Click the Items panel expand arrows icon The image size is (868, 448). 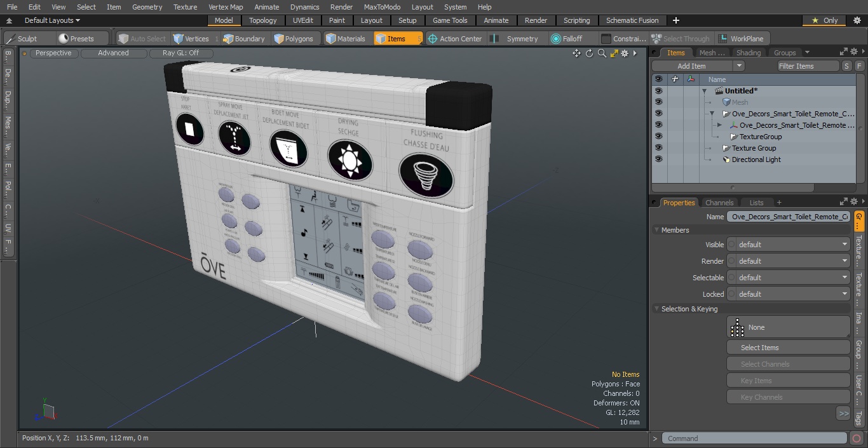[x=843, y=52]
